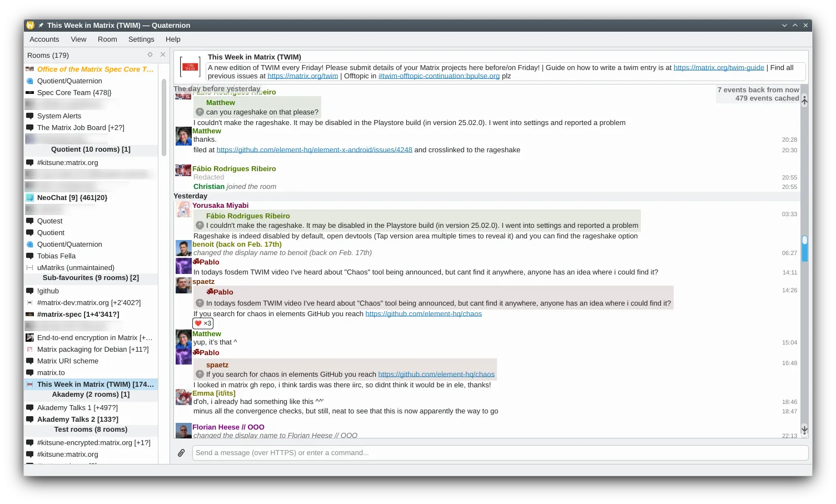The height and width of the screenshot is (504, 836).
Task: Select the Tobias Fella room
Action: tap(91, 256)
